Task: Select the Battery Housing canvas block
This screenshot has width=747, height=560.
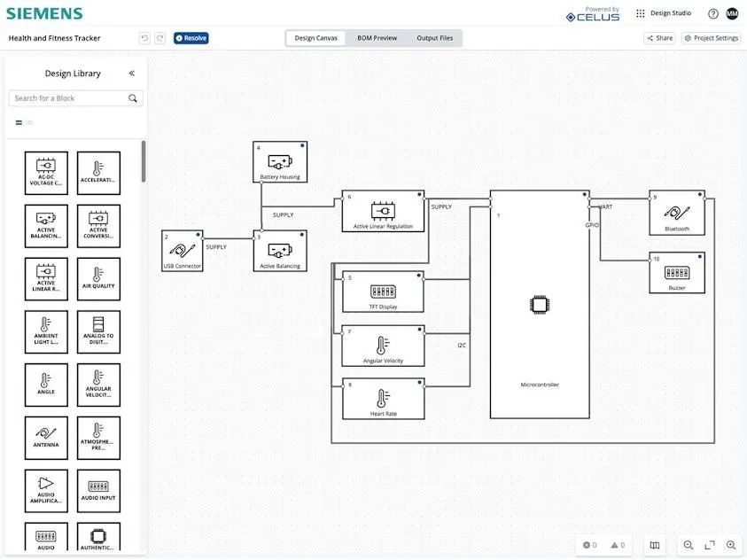Action: (x=280, y=162)
